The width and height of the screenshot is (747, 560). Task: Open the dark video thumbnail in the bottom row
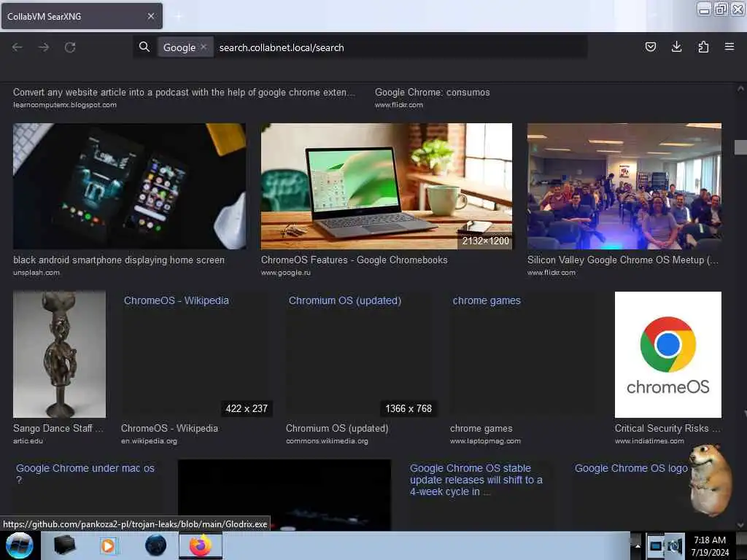click(x=285, y=495)
